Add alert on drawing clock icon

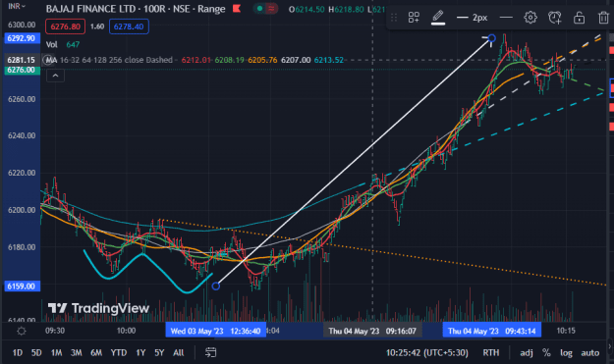(x=554, y=18)
